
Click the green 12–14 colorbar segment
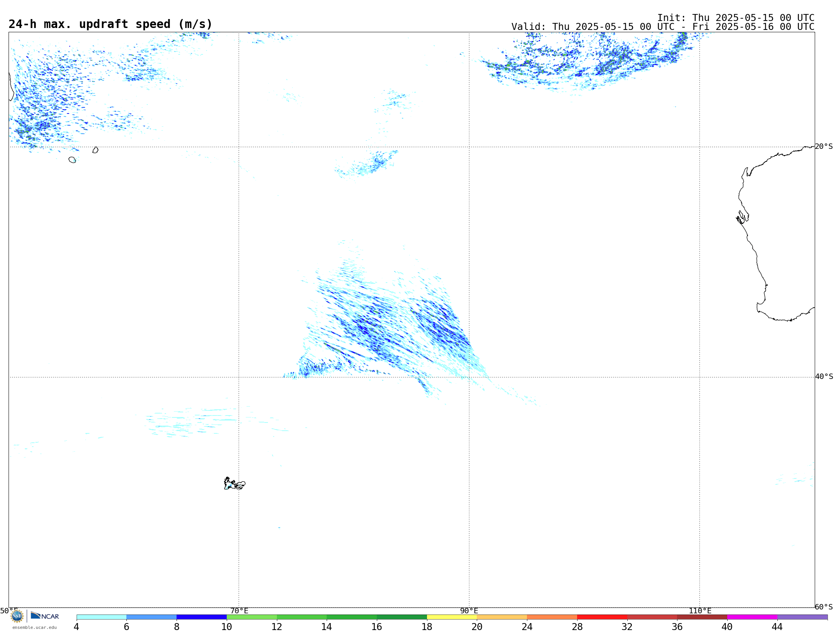(x=302, y=617)
